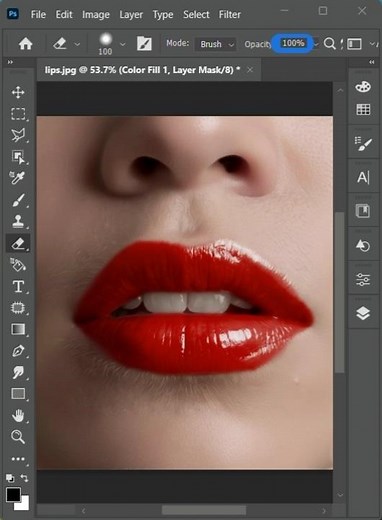This screenshot has height=520, width=382.
Task: Open the Image menu
Action: coord(96,14)
